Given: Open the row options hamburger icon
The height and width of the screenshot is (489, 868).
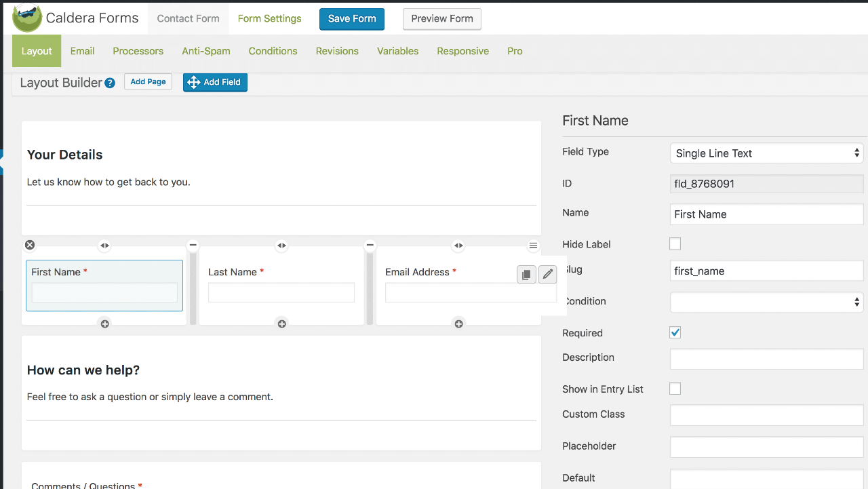Looking at the screenshot, I should click(533, 246).
